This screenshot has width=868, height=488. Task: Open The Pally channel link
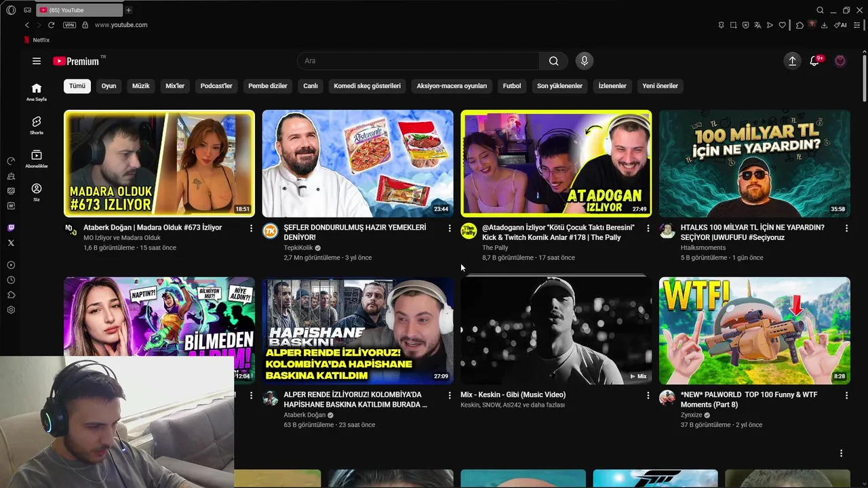(x=495, y=248)
